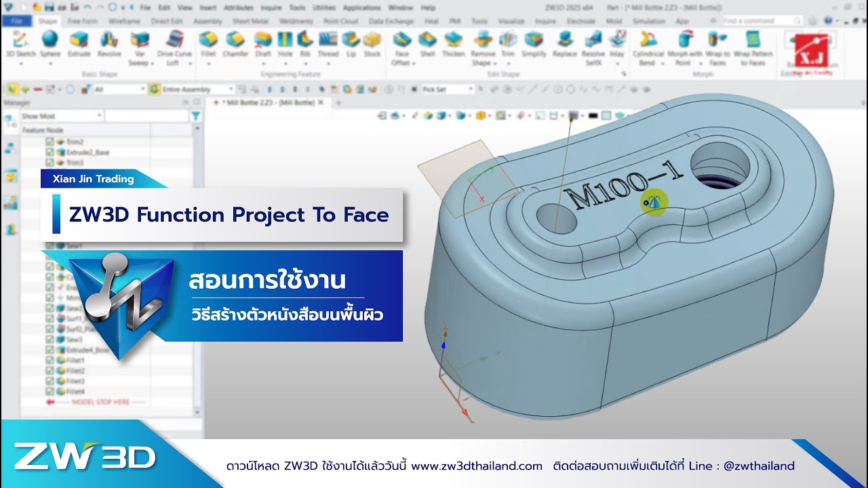Open the Pick Set dropdown
This screenshot has width=868, height=488.
click(447, 89)
